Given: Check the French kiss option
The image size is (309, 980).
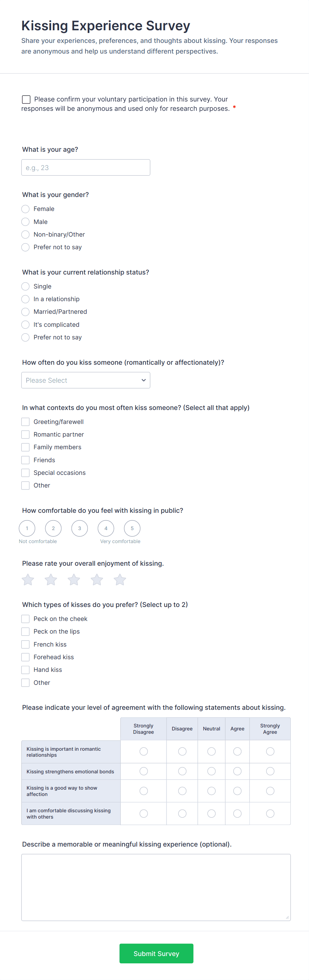Looking at the screenshot, I should [26, 644].
